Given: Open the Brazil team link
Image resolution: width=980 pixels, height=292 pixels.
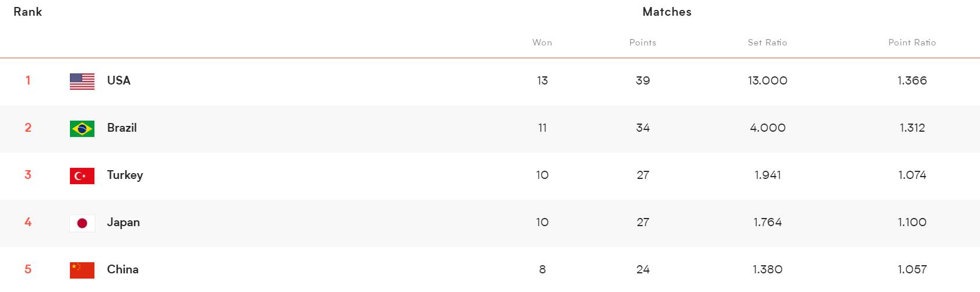Looking at the screenshot, I should coord(122,128).
